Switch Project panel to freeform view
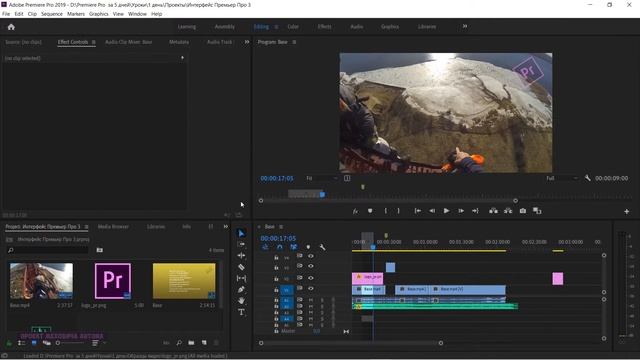640x360 pixels. click(47, 343)
